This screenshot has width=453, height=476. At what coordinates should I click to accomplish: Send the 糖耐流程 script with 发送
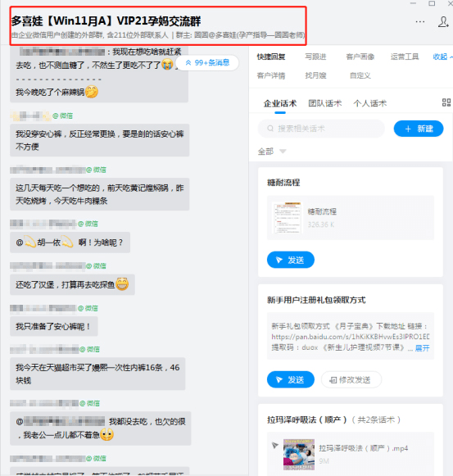click(291, 260)
